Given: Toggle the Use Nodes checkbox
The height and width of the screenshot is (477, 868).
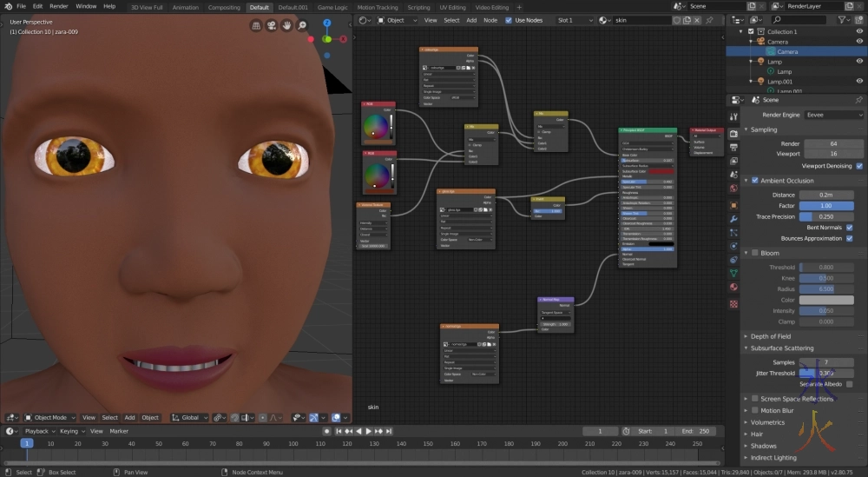Looking at the screenshot, I should (x=509, y=20).
